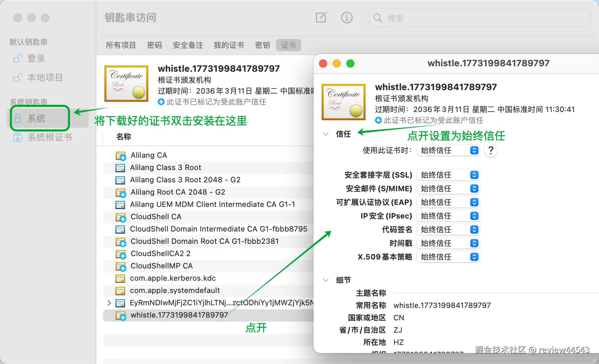Click the 国家或地区 value CN
599x364 pixels.
click(399, 318)
